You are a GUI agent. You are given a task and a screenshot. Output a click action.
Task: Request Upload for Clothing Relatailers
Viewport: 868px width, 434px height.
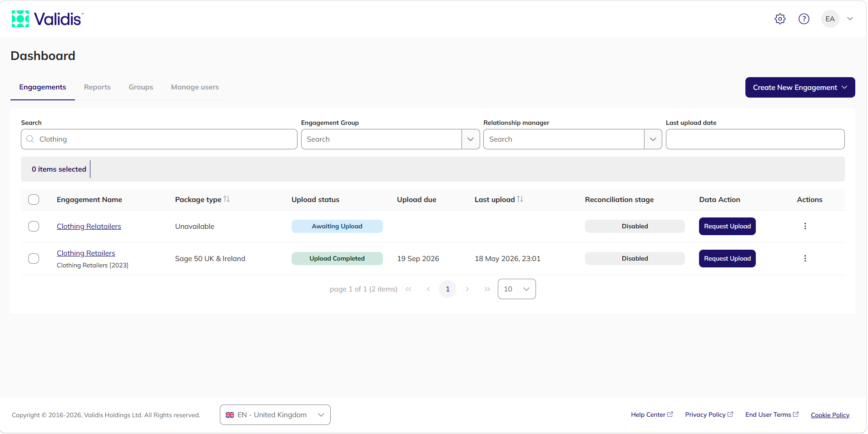pos(727,226)
